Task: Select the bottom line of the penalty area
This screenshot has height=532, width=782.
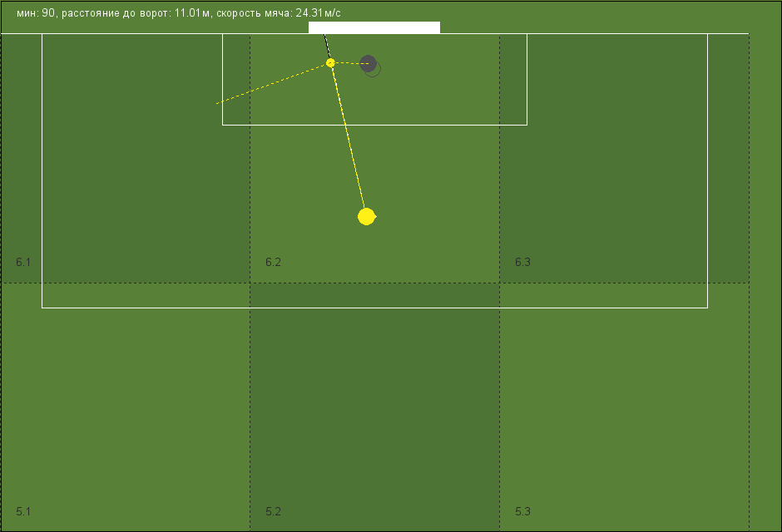Action: [374, 308]
